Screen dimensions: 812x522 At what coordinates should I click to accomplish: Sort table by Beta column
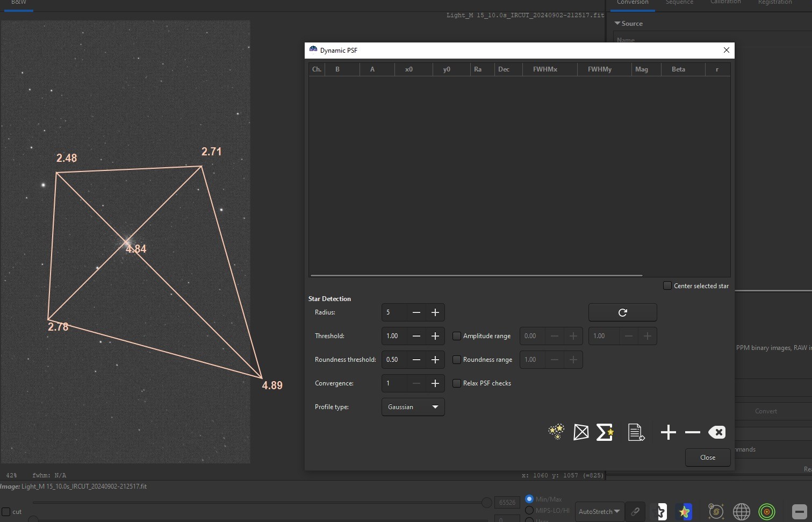(x=683, y=69)
